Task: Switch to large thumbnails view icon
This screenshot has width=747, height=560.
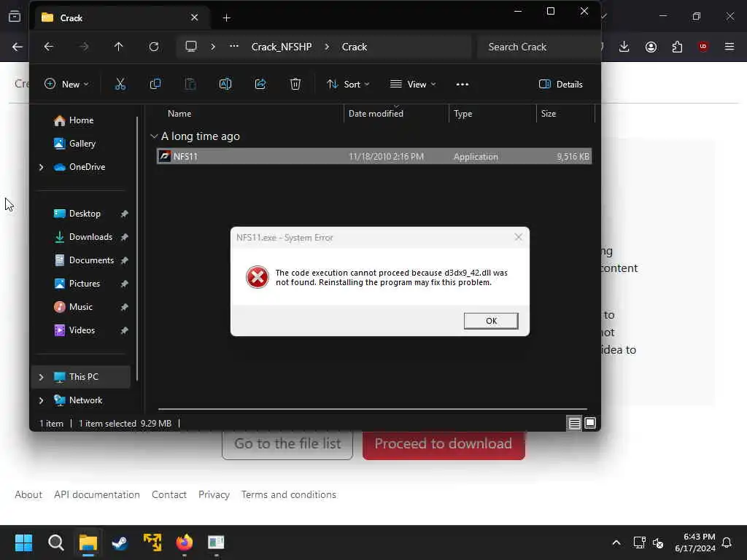Action: [590, 424]
